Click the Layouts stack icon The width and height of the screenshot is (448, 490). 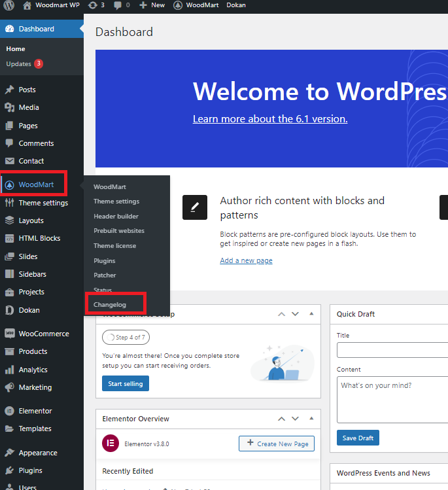coord(10,220)
